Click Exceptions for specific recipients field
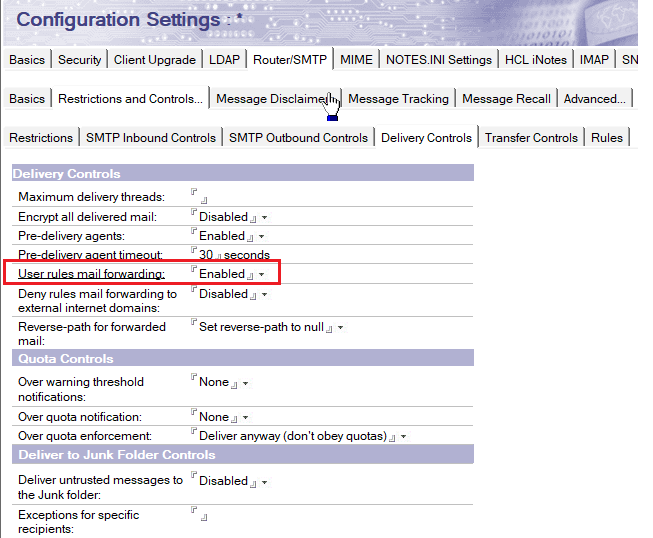 pyautogui.click(x=198, y=516)
